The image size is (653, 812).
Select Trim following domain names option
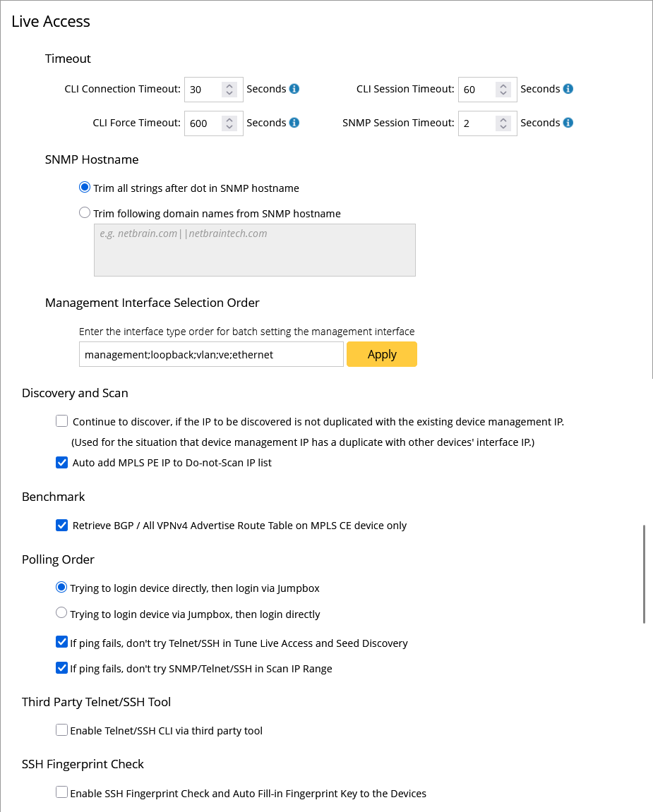[85, 213]
